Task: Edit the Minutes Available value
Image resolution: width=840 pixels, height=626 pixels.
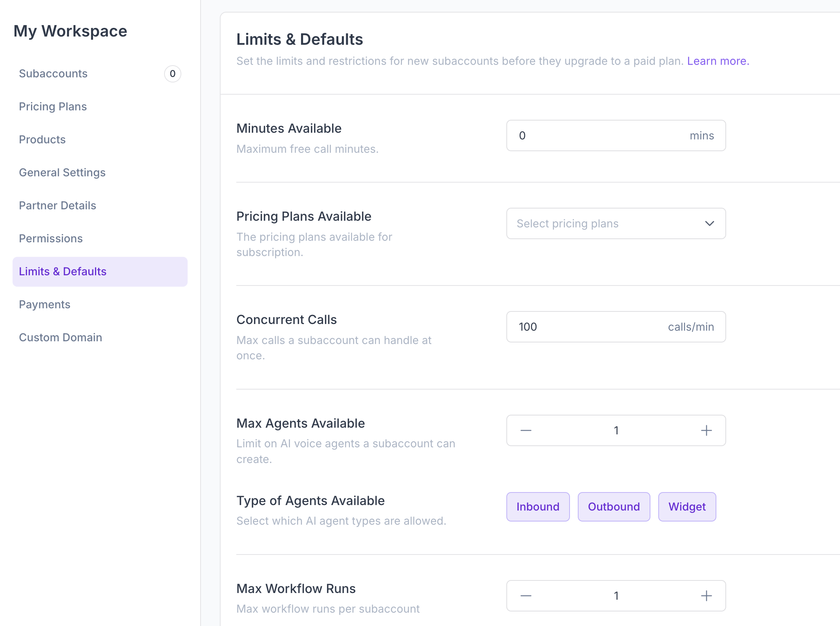Action: [x=589, y=135]
